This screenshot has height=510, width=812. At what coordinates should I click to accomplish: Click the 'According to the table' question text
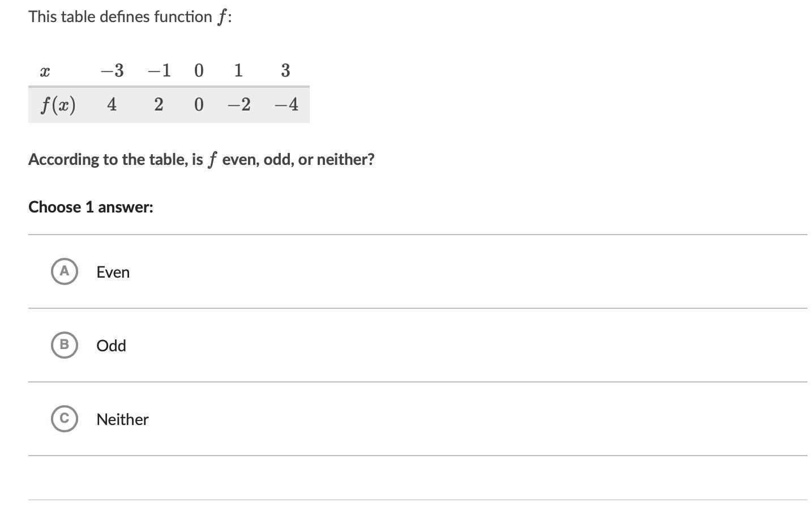click(202, 159)
